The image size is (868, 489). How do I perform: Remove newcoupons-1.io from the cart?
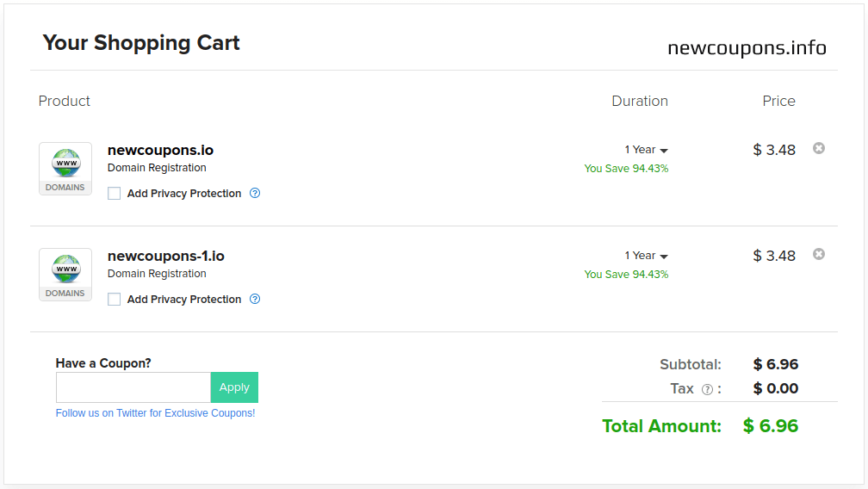[x=819, y=254]
